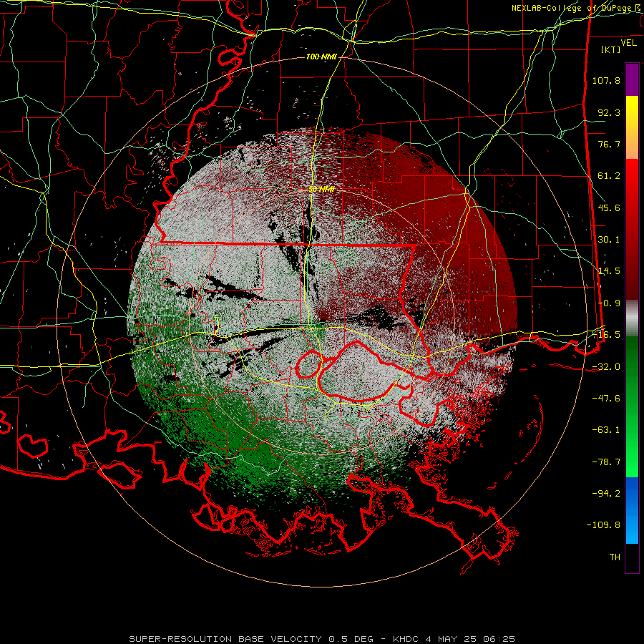
Task: Click the -78.7 legend value
Action: point(606,462)
